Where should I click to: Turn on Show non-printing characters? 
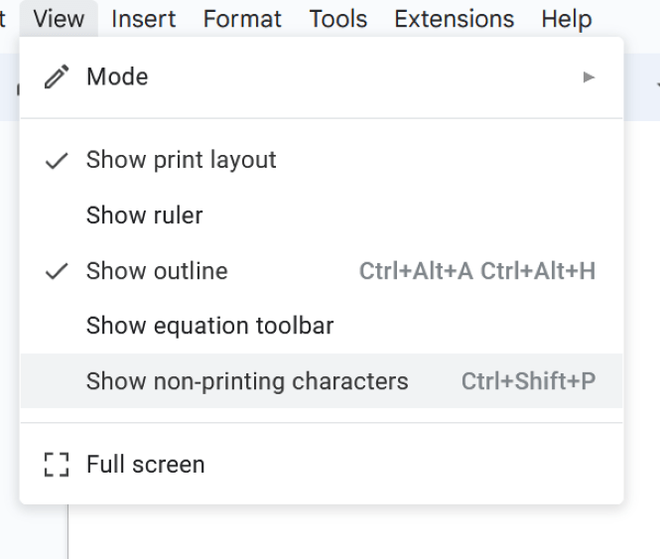[247, 381]
